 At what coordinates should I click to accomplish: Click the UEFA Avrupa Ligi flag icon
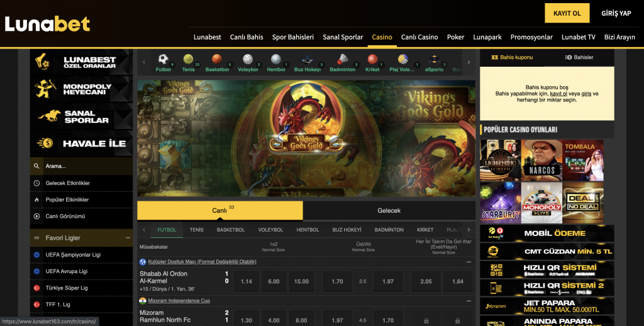[x=36, y=271]
